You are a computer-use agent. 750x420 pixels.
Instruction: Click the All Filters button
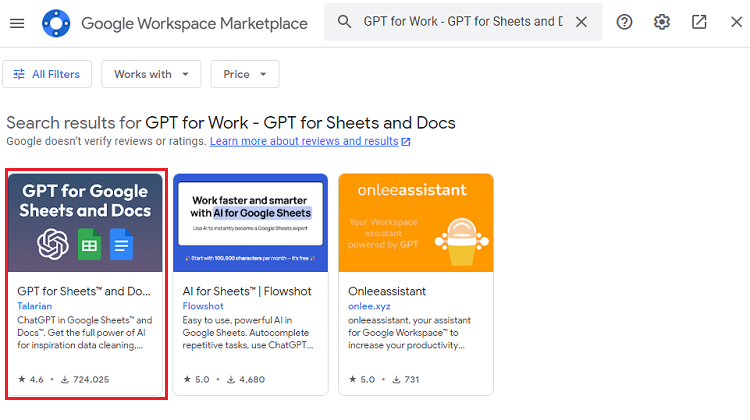point(47,74)
